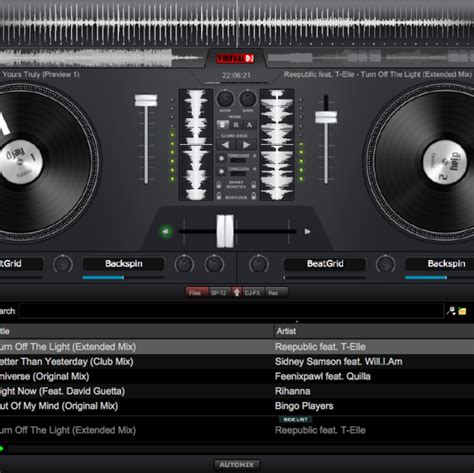Viewport: 474px width, 473px height.
Task: Open left deck Backspin effect selector
Action: 123,264
